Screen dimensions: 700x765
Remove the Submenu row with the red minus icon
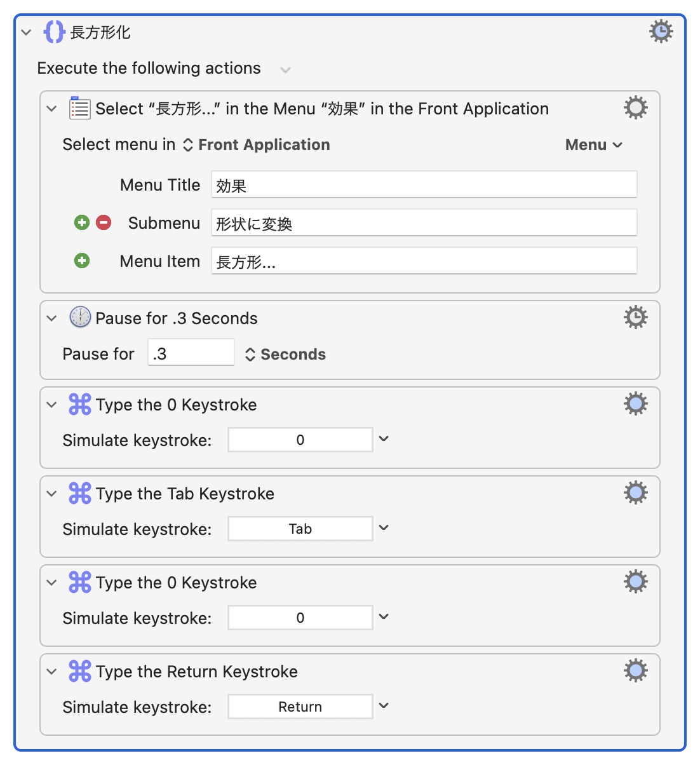(104, 222)
